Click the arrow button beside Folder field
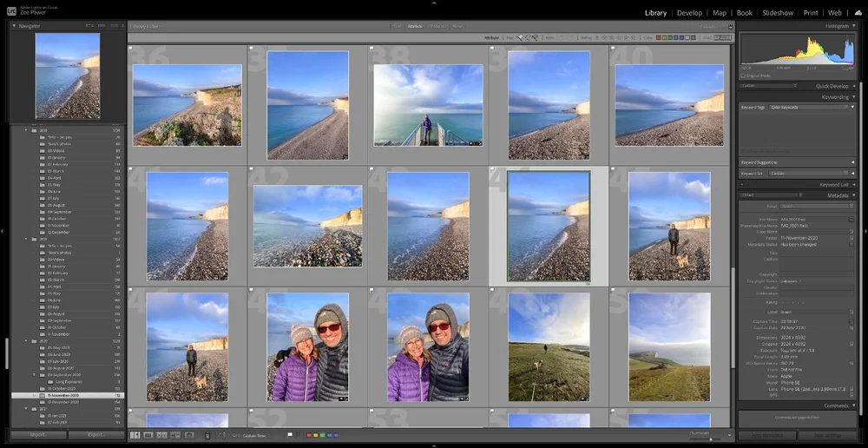 pos(852,238)
